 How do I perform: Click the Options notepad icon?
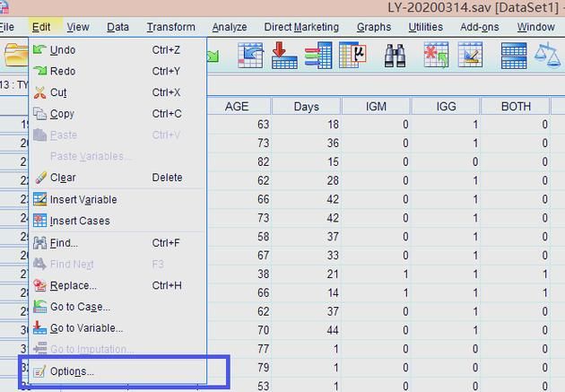coord(39,371)
